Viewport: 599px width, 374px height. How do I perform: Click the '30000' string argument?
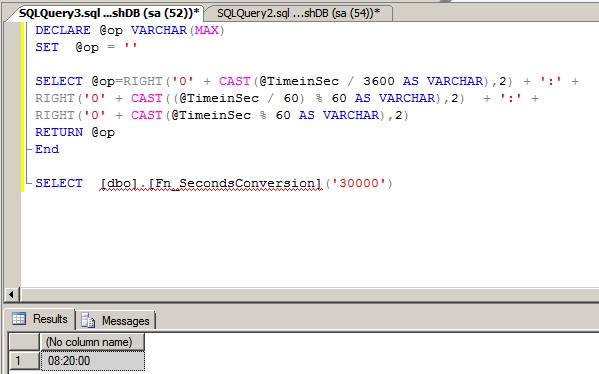pyautogui.click(x=358, y=183)
